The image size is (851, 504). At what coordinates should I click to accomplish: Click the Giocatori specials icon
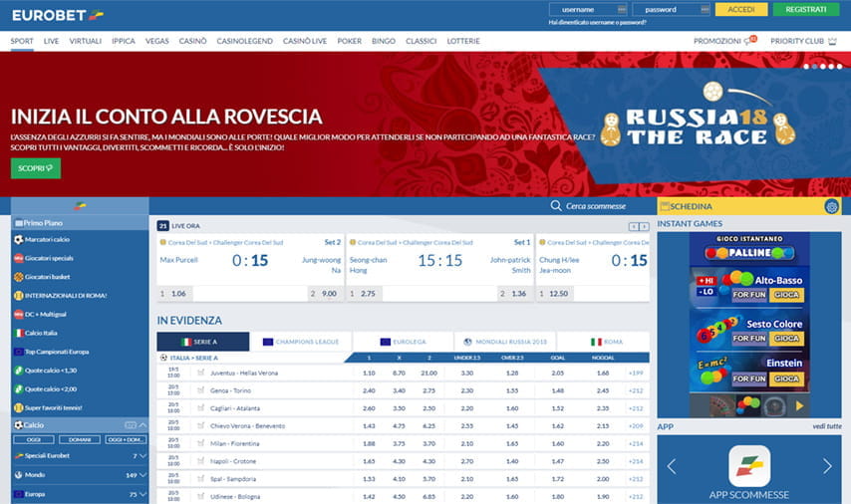point(19,258)
